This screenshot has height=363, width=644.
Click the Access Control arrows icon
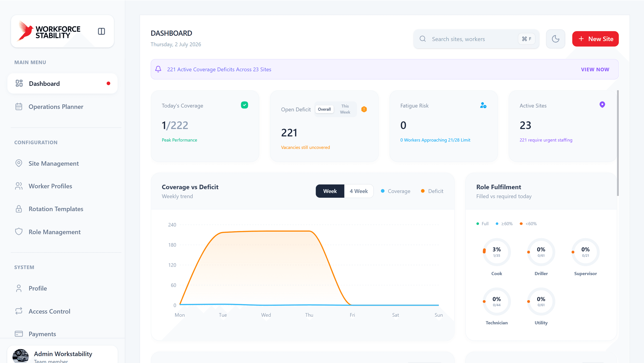pyautogui.click(x=19, y=311)
